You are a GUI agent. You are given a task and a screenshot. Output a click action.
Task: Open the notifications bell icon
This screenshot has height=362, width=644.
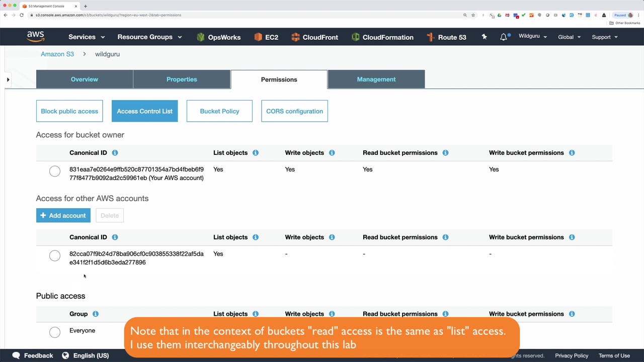504,37
